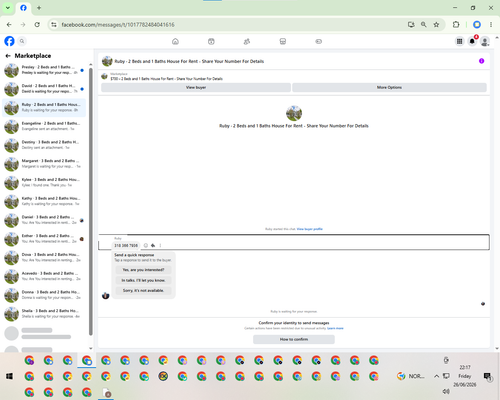Open Esther's conversation in the list
Screen dimensions: 500x400
[x=44, y=239]
